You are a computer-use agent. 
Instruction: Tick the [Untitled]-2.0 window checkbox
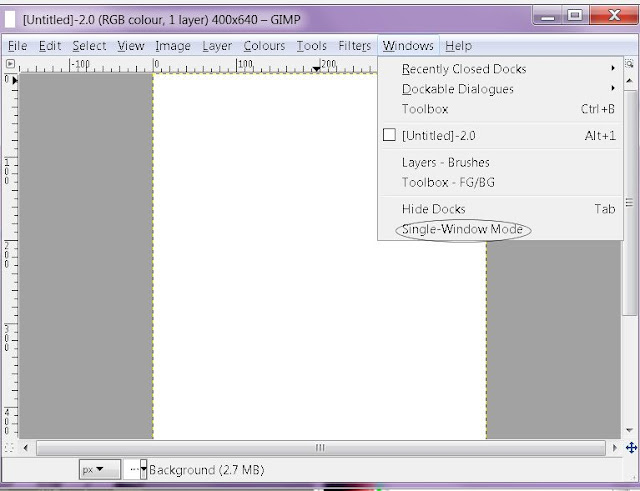[389, 135]
